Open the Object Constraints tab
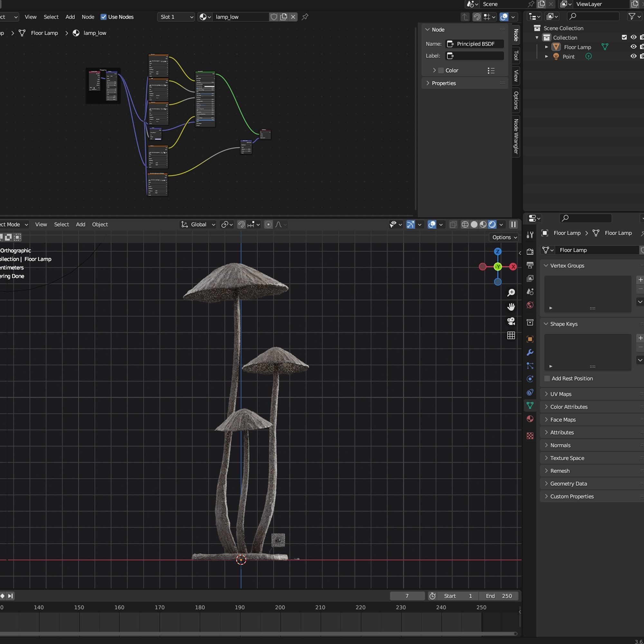The width and height of the screenshot is (644, 644). [530, 392]
